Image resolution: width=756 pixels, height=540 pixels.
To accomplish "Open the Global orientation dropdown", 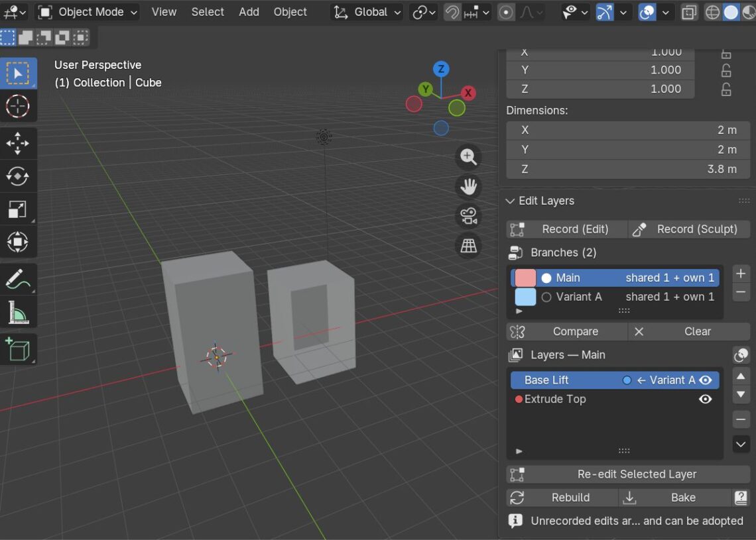I will 367,12.
